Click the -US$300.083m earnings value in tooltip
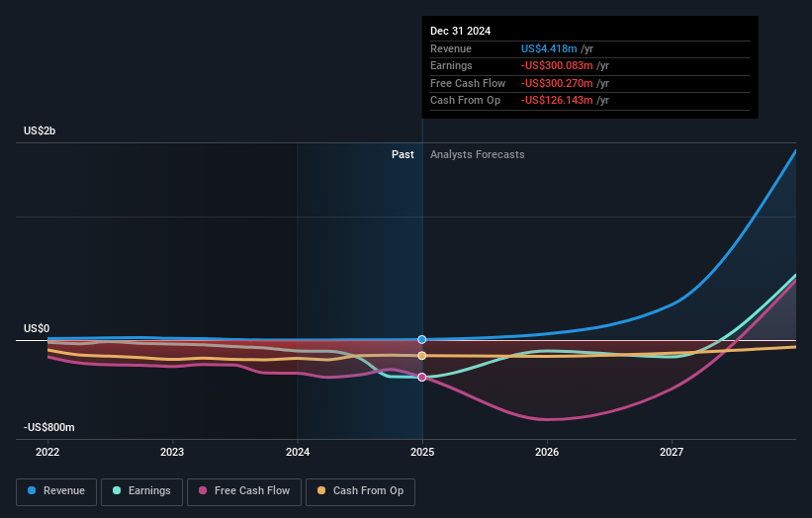The height and width of the screenshot is (518, 812). tap(564, 66)
